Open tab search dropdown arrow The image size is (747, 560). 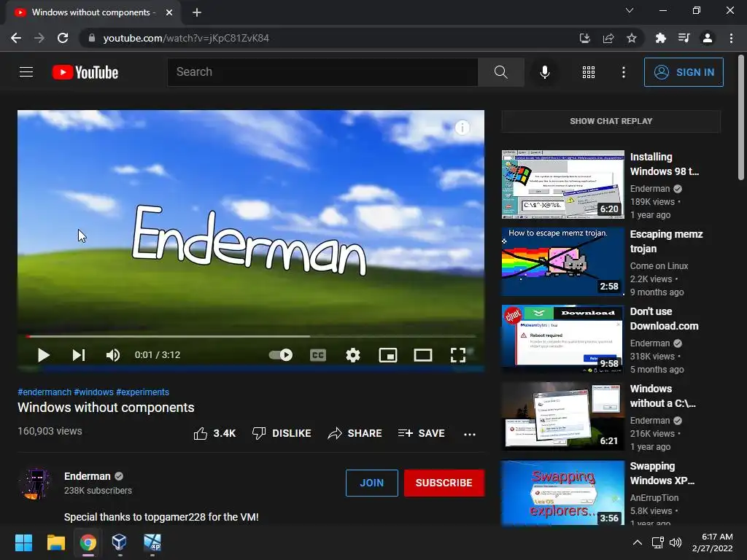(x=630, y=10)
